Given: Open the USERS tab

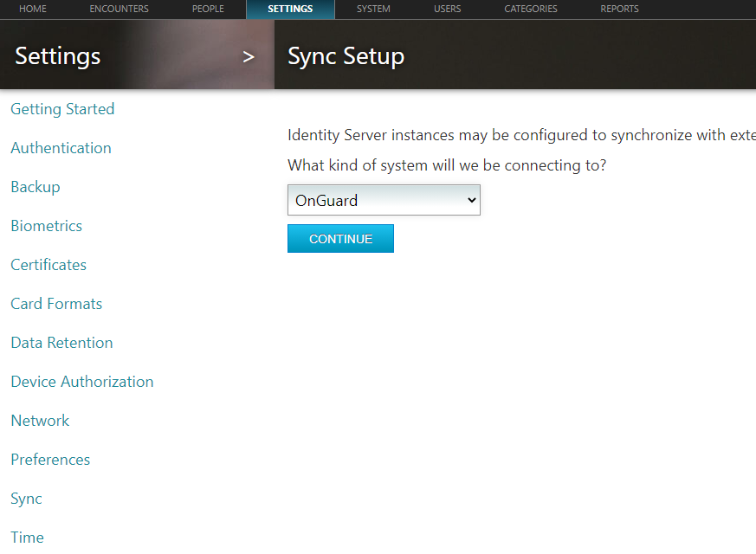Looking at the screenshot, I should (447, 10).
